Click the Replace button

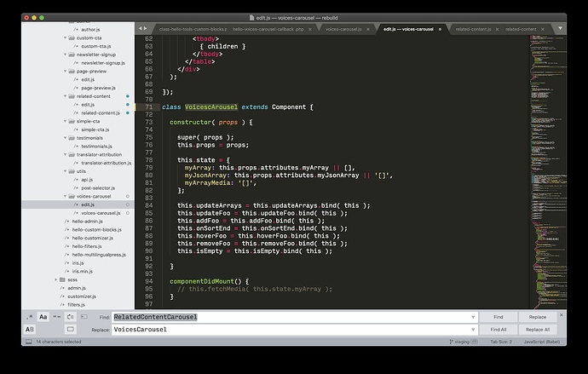(538, 317)
